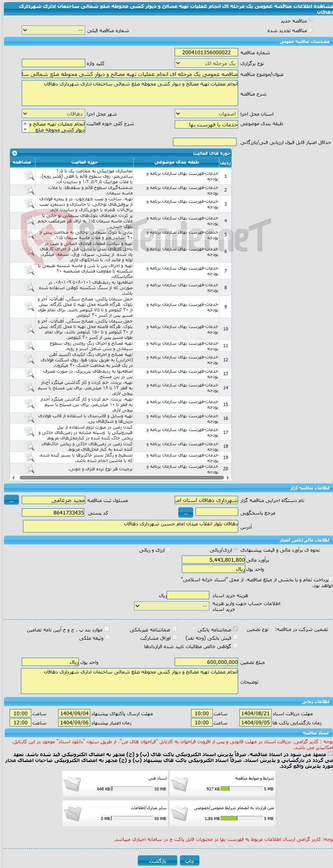Screen dimensions: 333x868
Task: Open view icon for activity row 10
Action: click(x=29, y=329)
